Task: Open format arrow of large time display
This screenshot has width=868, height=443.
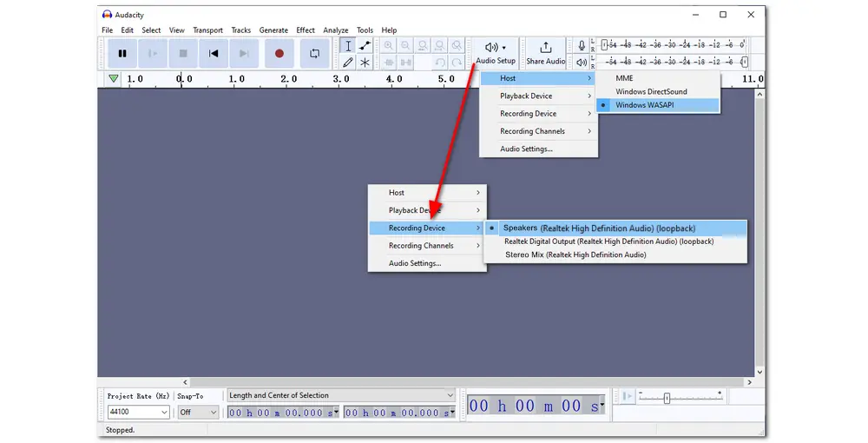Action: [602, 406]
